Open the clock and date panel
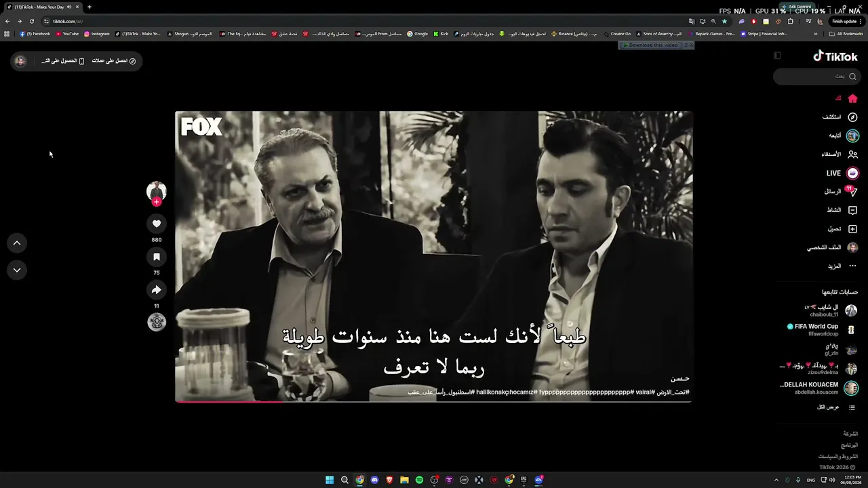Image resolution: width=868 pixels, height=488 pixels. [x=850, y=480]
